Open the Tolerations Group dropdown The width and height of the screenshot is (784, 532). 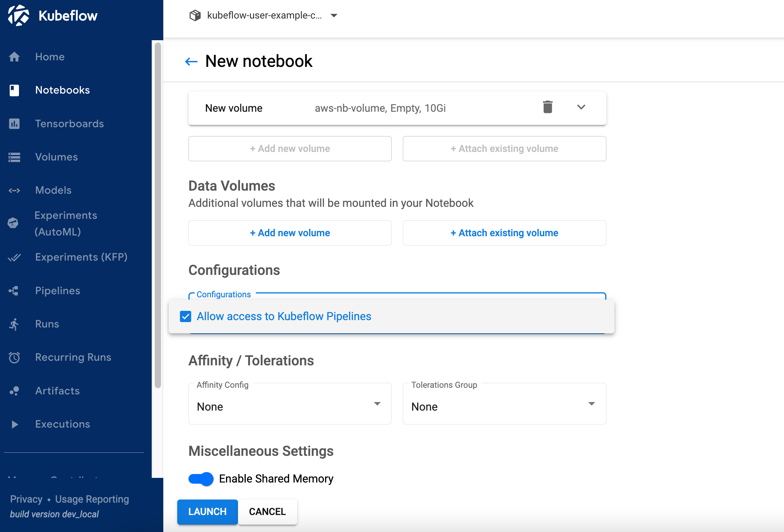504,404
